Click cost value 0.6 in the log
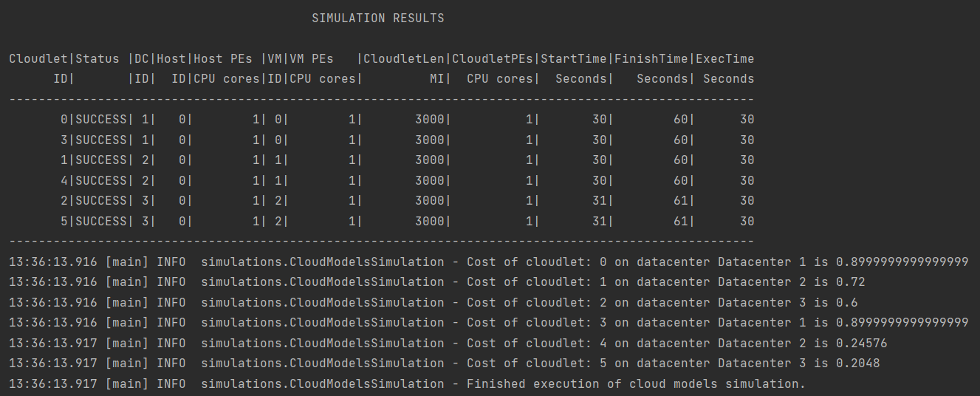The height and width of the screenshot is (396, 980). (847, 302)
